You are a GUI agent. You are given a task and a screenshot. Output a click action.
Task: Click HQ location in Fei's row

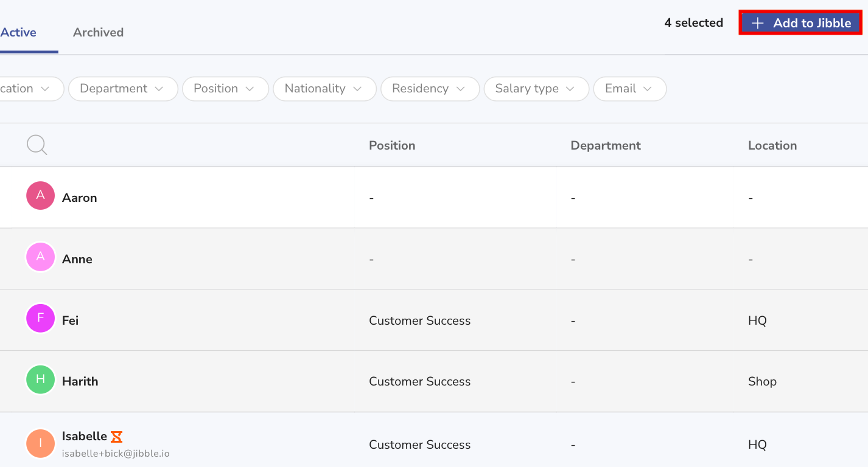pos(757,320)
